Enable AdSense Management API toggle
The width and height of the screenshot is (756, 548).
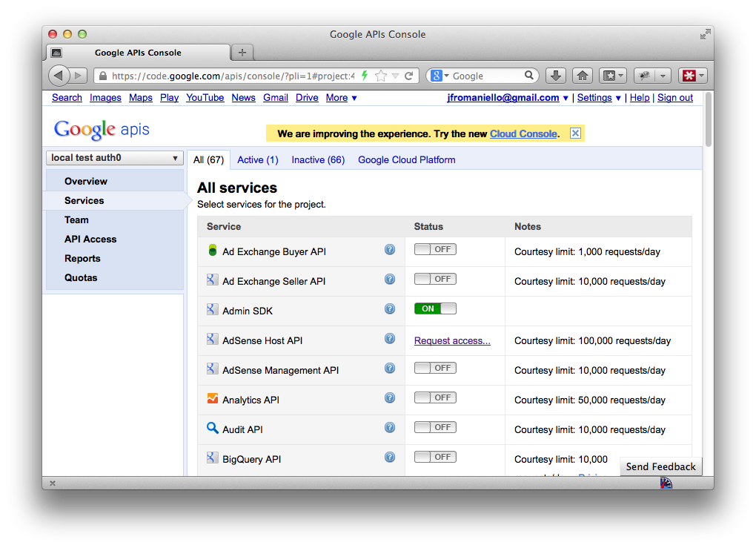pyautogui.click(x=435, y=368)
